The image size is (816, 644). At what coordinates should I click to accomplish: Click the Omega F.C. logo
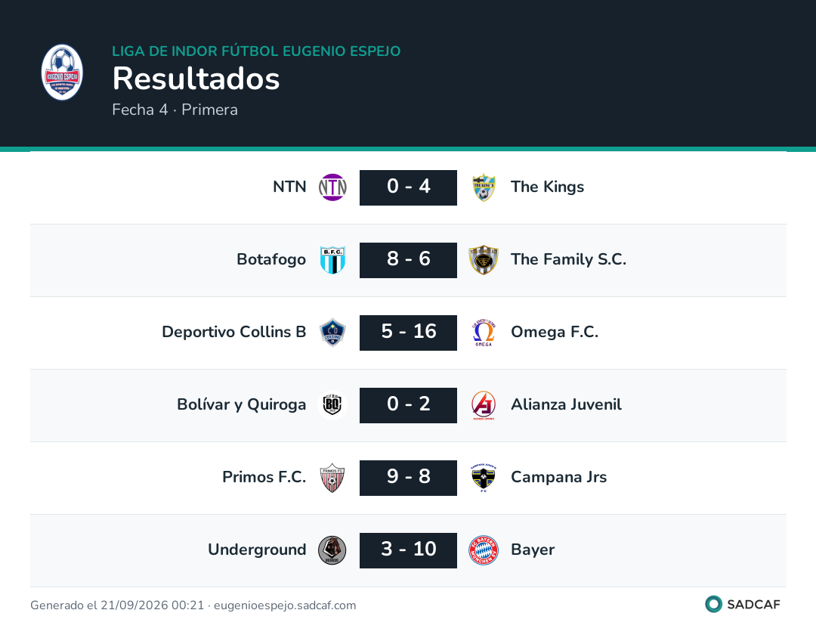484,332
